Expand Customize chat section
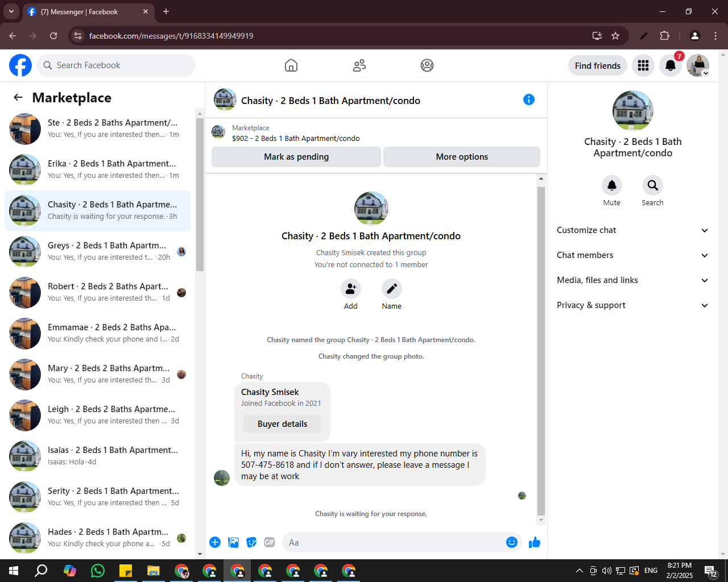This screenshot has width=728, height=582. coord(632,230)
